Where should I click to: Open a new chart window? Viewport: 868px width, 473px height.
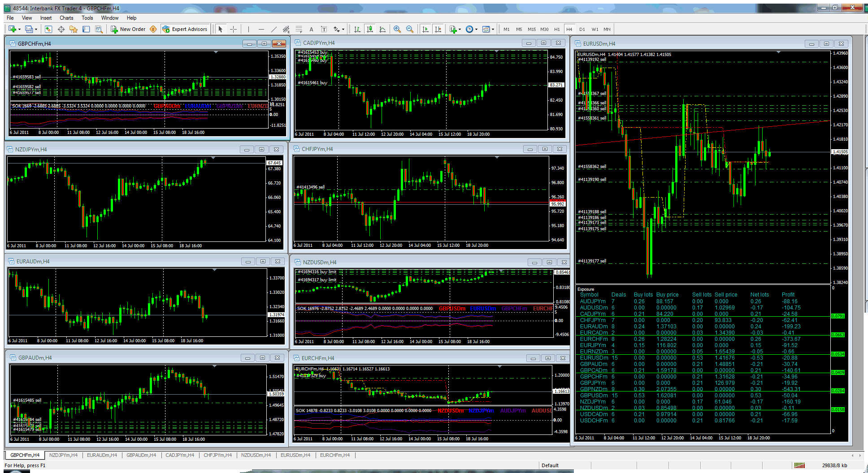point(12,29)
